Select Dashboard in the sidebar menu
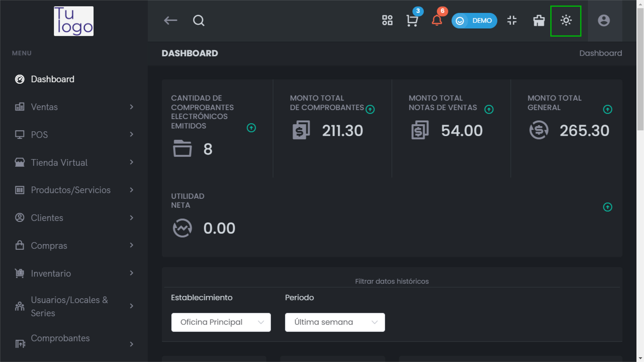The height and width of the screenshot is (362, 644). tap(53, 79)
